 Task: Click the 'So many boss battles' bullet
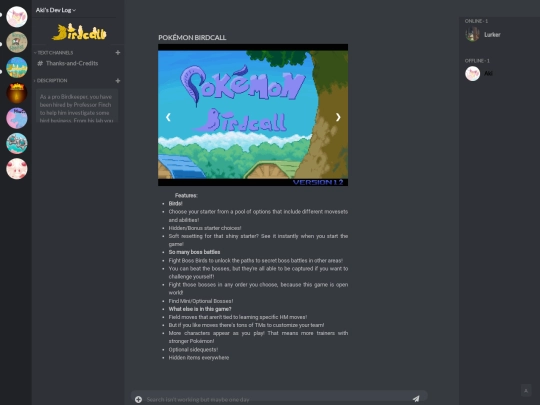pyautogui.click(x=194, y=252)
